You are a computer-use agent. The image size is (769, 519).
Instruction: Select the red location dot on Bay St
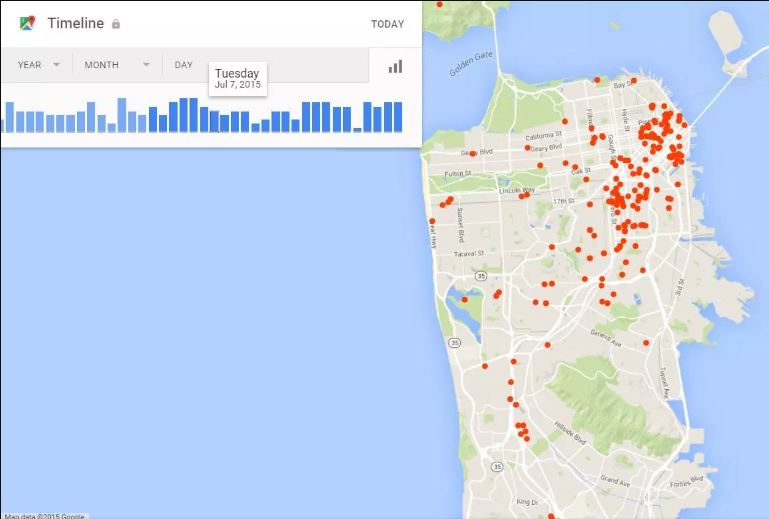pos(599,82)
